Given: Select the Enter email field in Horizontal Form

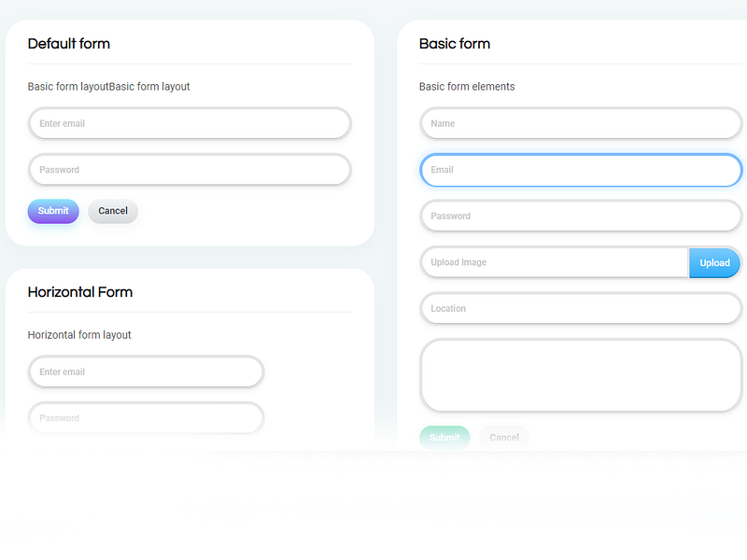Looking at the screenshot, I should tap(146, 371).
